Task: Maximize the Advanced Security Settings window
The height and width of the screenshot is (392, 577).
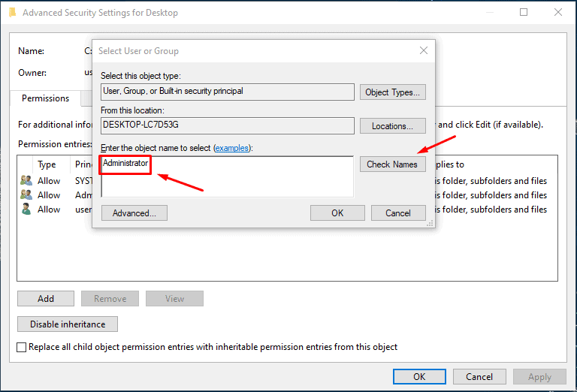Action: coord(524,12)
